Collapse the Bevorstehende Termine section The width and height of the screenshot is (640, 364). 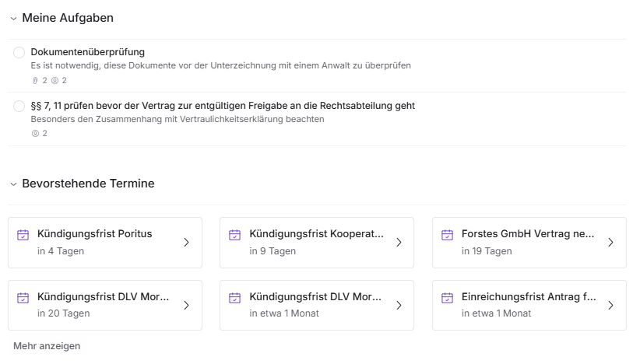point(13,184)
